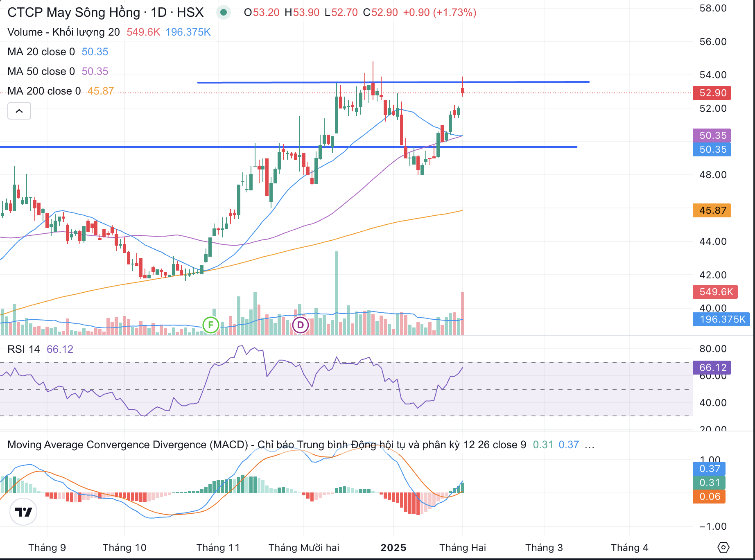Image resolution: width=755 pixels, height=560 pixels.
Task: Click the TradingView logo
Action: [23, 512]
